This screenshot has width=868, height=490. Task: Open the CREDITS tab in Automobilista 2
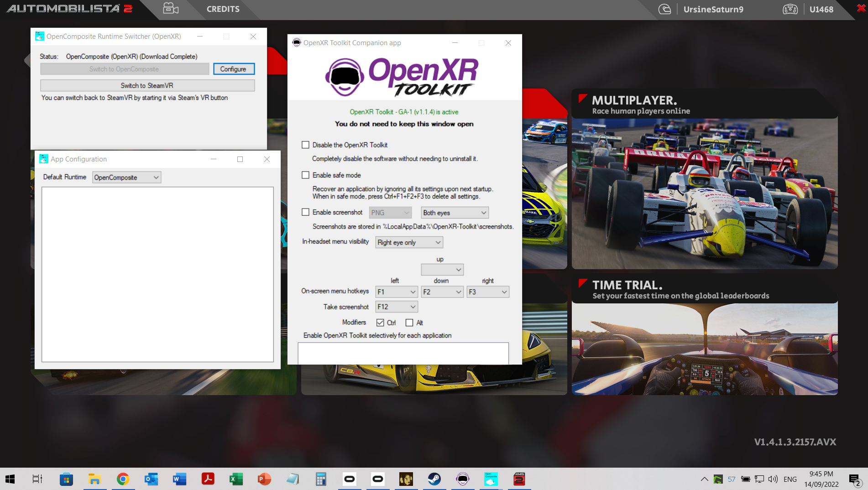tap(223, 9)
